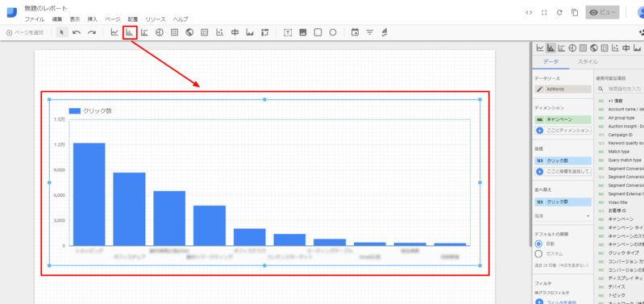Select the Match type field in list
Screen dimensions: 644x304
[620, 152]
